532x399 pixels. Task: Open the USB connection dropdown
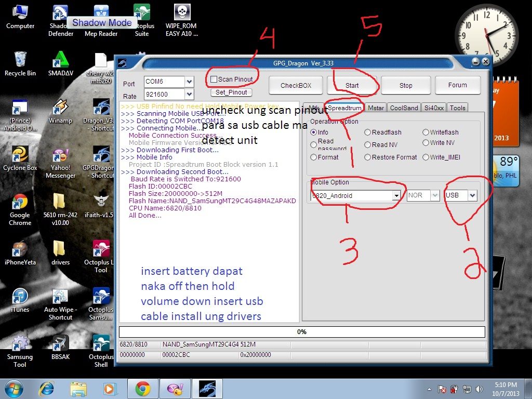point(472,195)
